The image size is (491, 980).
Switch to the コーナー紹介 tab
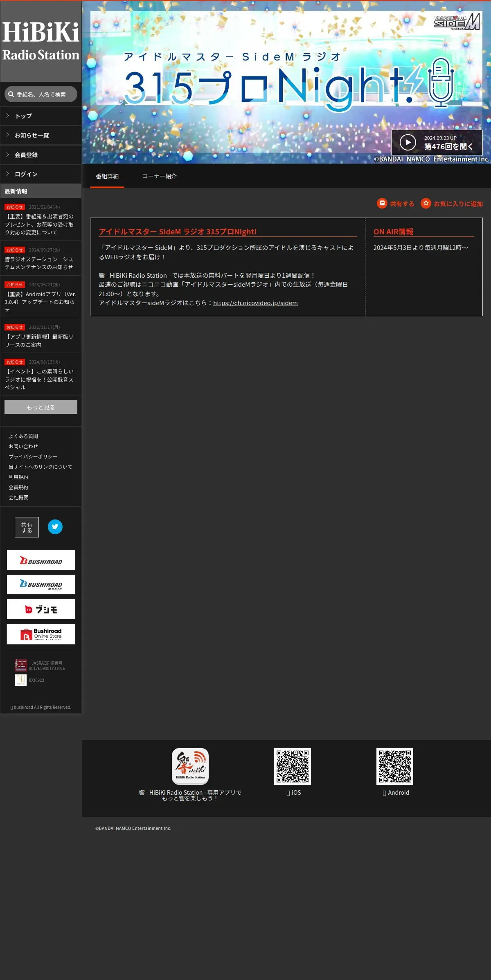pos(160,176)
